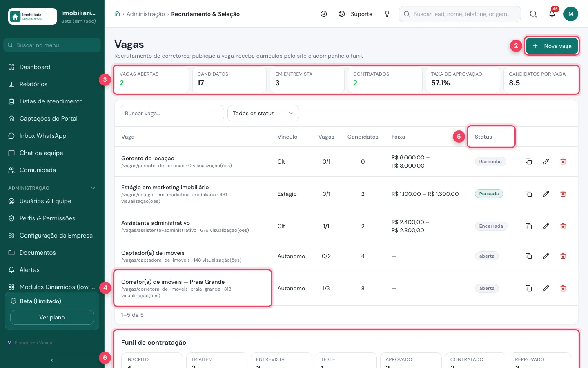Duplicate the Estágio em marketing imobiliário vaga

529,194
